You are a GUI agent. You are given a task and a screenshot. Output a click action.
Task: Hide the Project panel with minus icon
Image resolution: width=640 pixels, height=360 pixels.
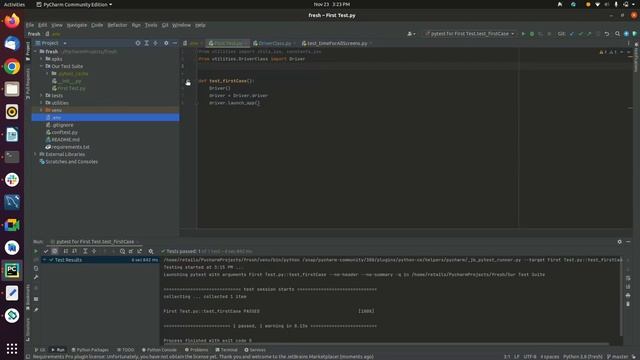(175, 43)
